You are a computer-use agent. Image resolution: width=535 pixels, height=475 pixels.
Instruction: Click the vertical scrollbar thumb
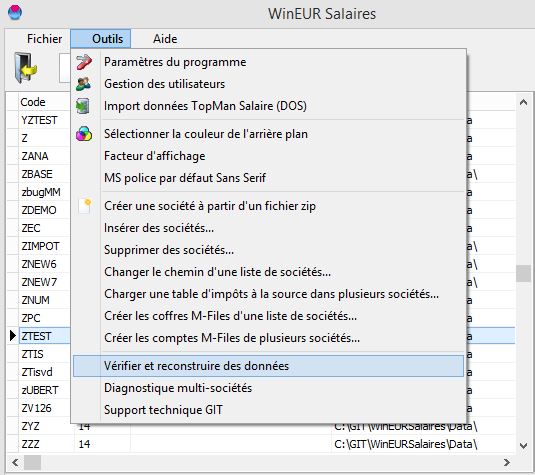[523, 274]
